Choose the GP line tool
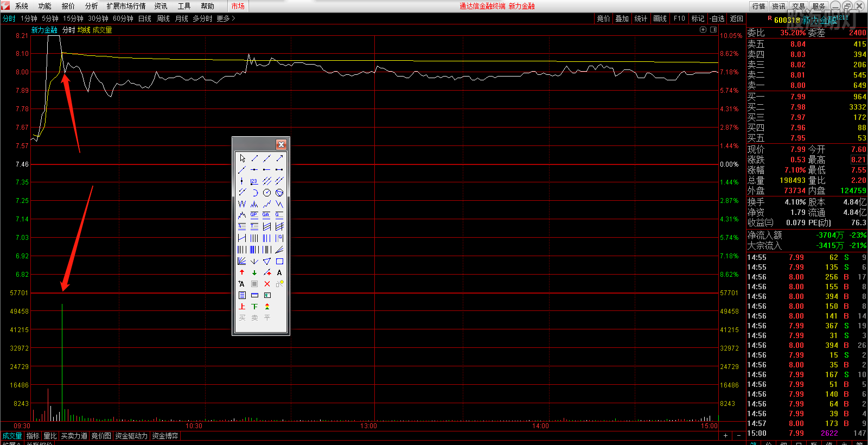 tap(254, 215)
